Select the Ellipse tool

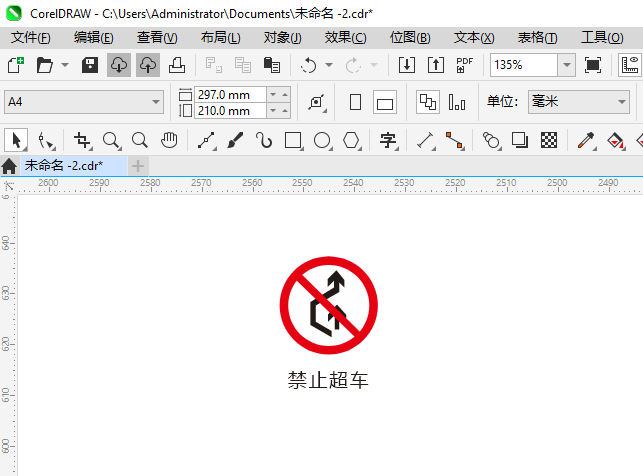[322, 141]
